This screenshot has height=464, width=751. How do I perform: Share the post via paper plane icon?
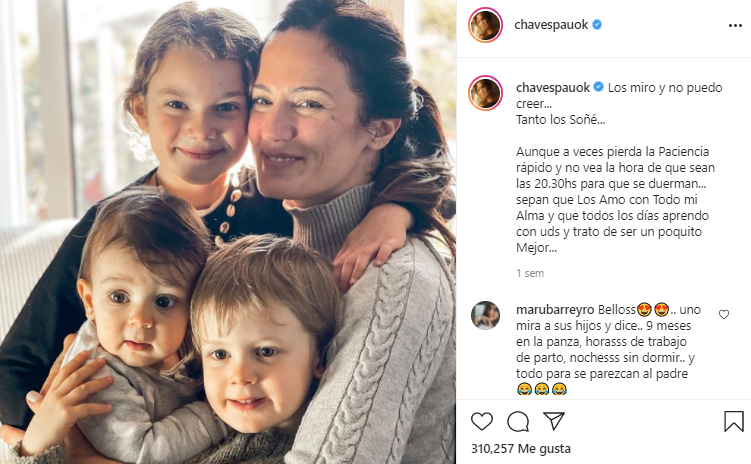(x=554, y=421)
